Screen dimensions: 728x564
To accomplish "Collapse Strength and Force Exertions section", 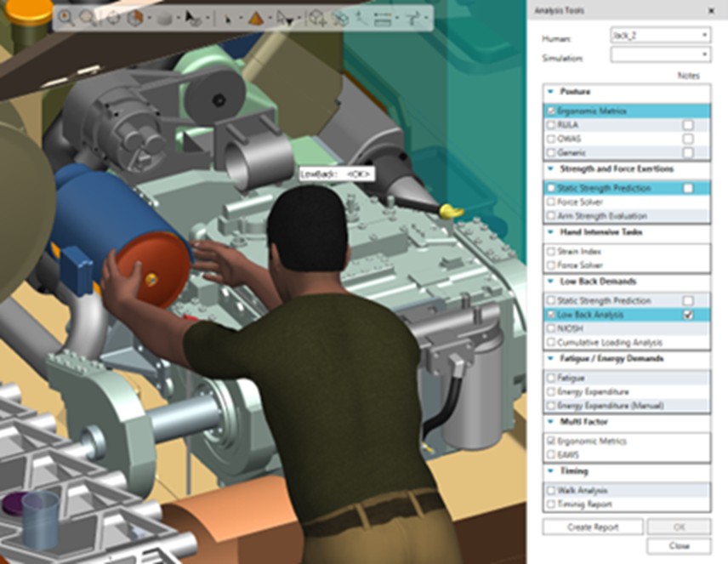I will (x=550, y=168).
